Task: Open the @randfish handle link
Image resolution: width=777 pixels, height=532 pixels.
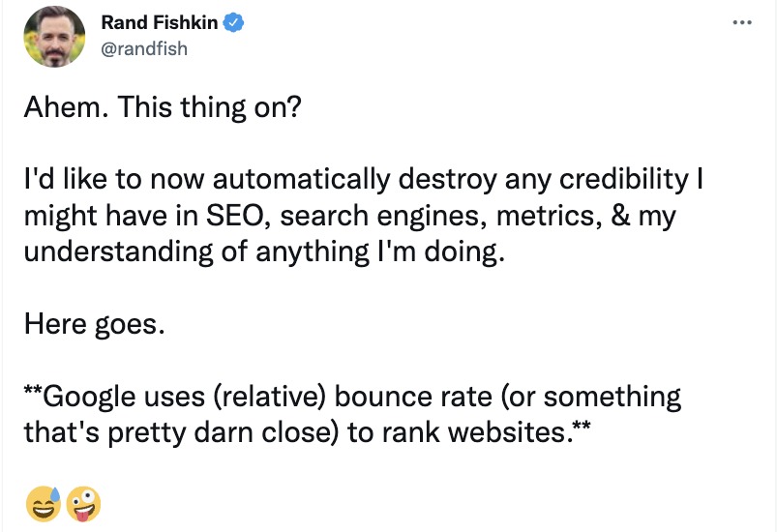Action: 143,47
